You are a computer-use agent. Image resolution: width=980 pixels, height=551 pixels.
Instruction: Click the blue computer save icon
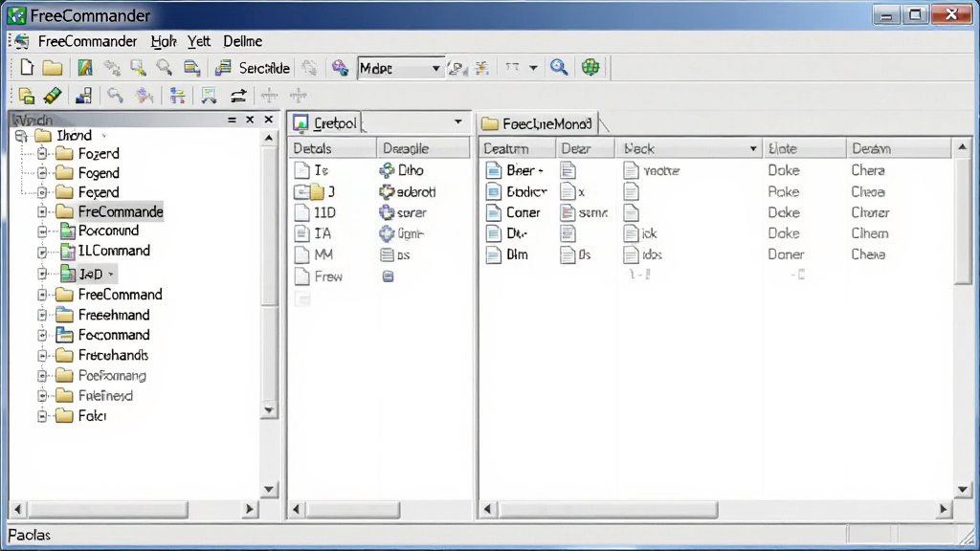click(x=83, y=96)
